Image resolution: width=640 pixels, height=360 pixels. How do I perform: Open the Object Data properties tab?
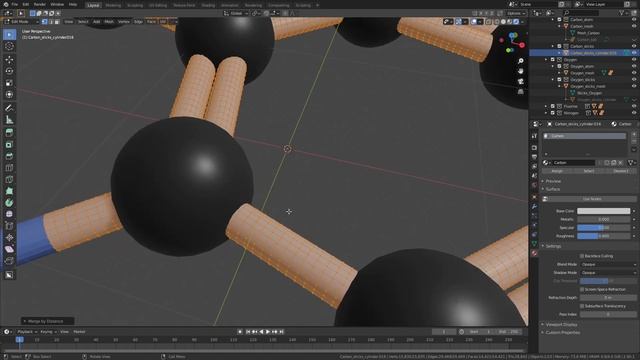pos(534,244)
